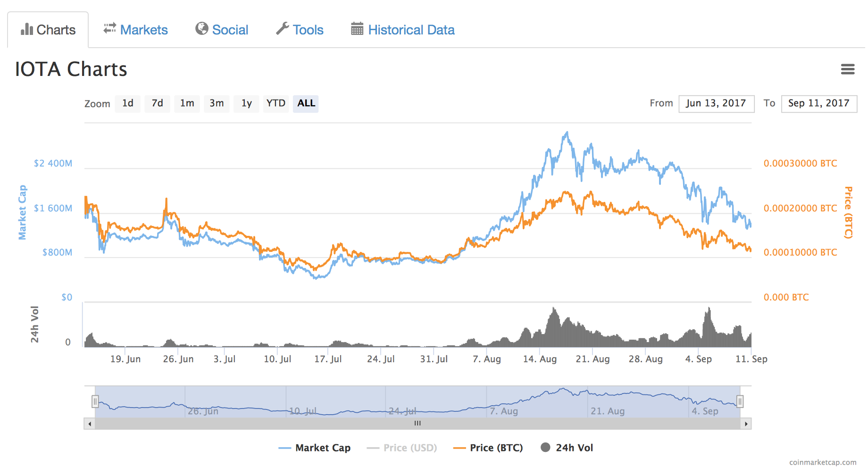Click the exchange arrows icon beside Markets
This screenshot has width=868, height=467.
110,28
